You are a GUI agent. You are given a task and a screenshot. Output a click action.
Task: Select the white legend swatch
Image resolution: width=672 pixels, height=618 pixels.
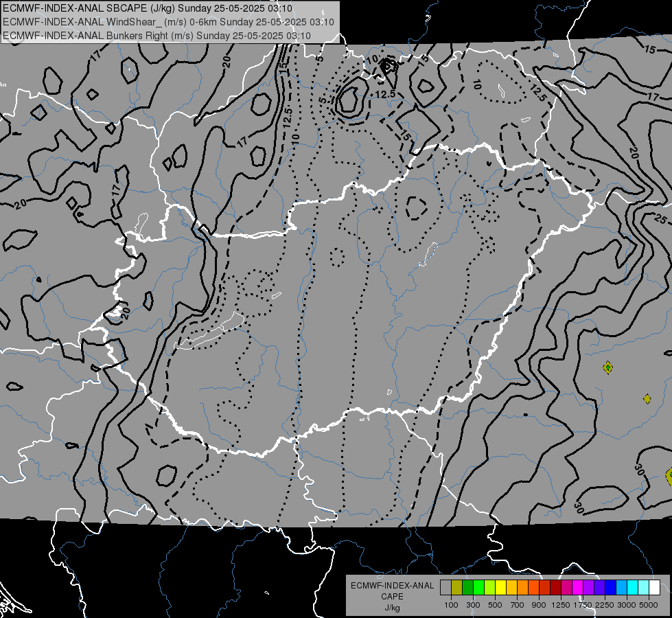(x=654, y=588)
